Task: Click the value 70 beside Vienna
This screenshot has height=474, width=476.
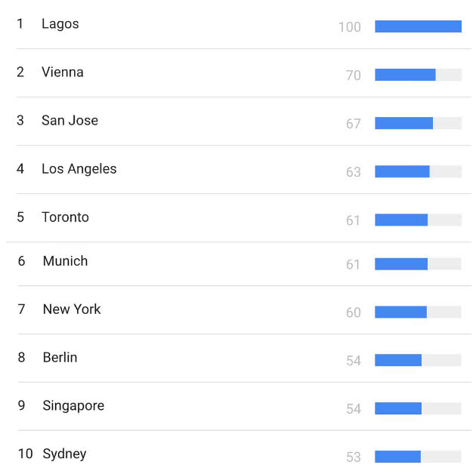Action: pos(354,75)
